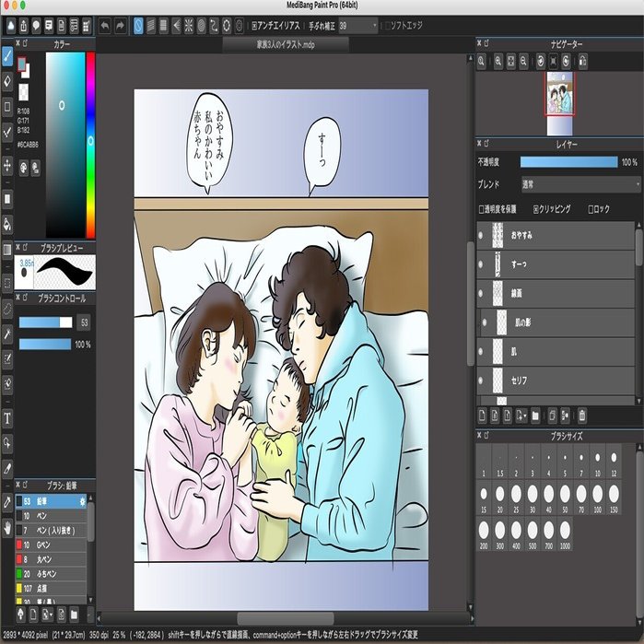Image resolution: width=644 pixels, height=644 pixels.
Task: Choose brush size 5 preset
Action: 565,462
